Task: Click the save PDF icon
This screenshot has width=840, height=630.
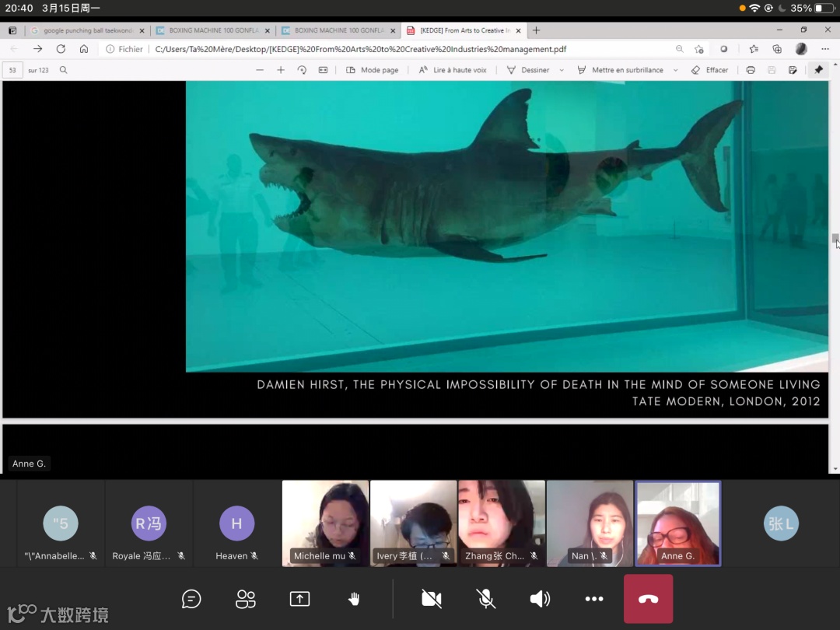Action: (x=772, y=70)
